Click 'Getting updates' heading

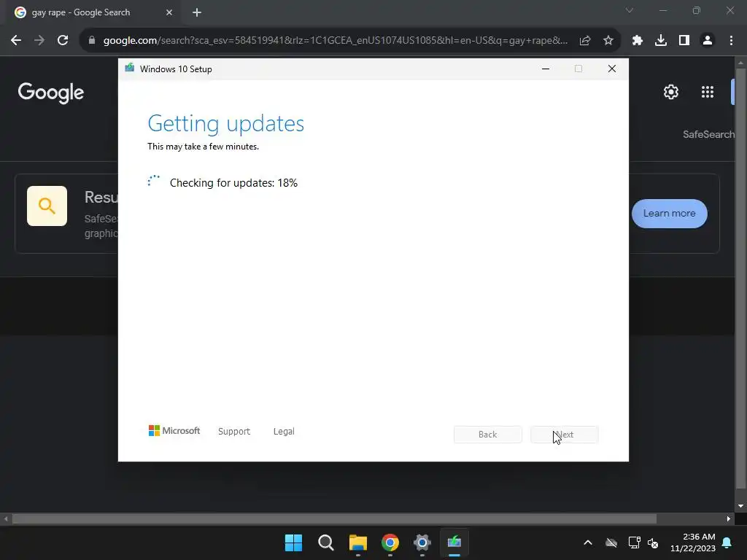coord(226,123)
